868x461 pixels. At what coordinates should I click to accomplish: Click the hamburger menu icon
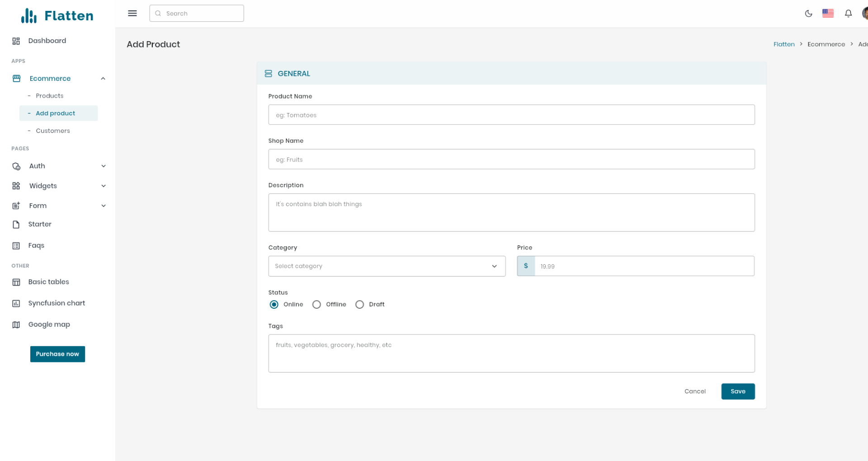[x=132, y=13]
